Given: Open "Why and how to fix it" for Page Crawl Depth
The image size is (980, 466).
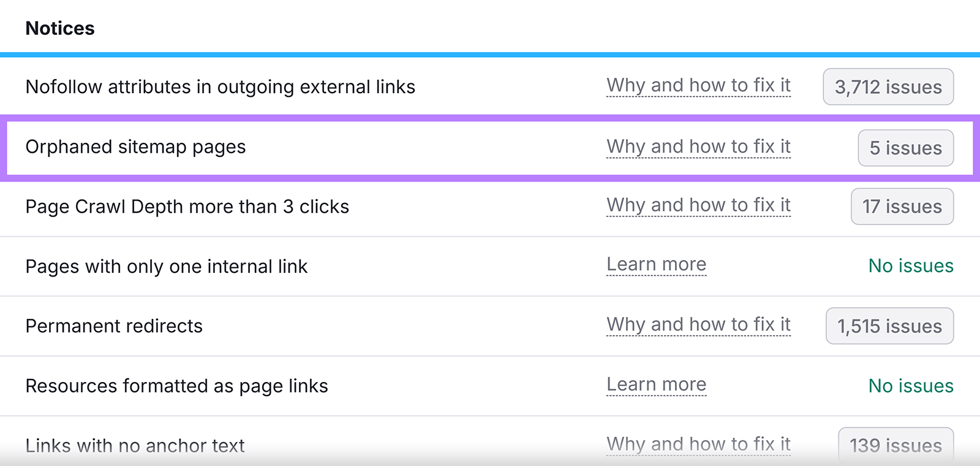Looking at the screenshot, I should tap(698, 206).
